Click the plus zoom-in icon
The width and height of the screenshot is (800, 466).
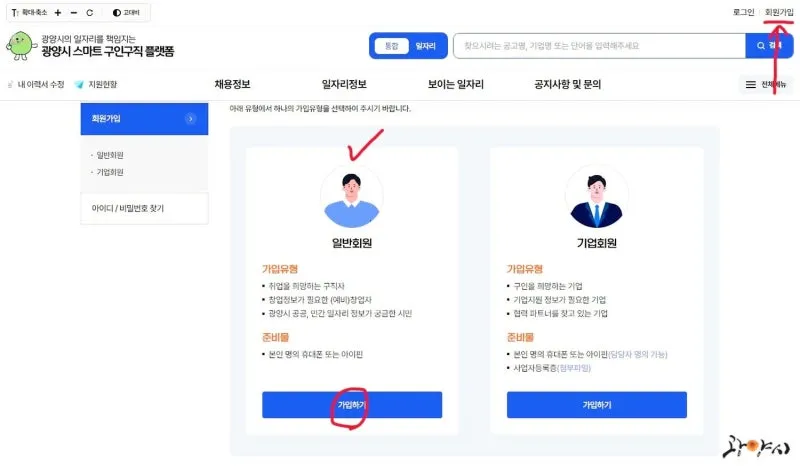click(x=58, y=13)
